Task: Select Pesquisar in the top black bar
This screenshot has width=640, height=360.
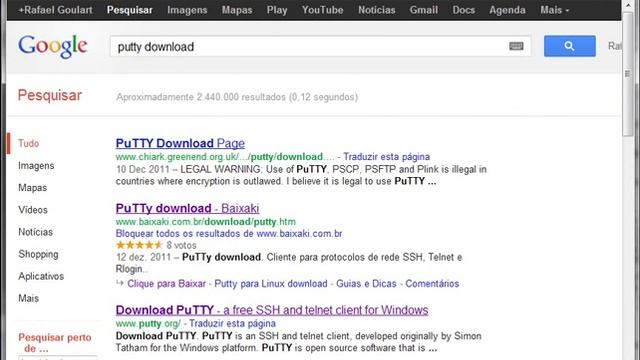Action: [130, 10]
